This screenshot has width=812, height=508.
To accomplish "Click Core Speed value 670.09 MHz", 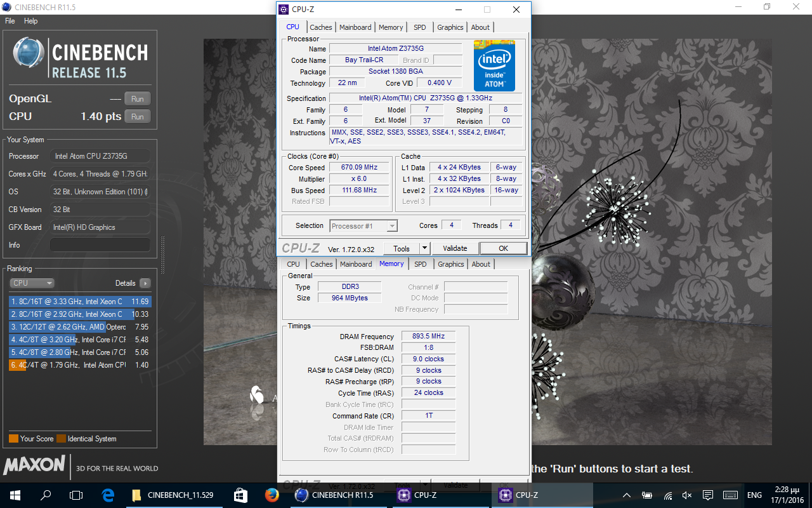I will [359, 168].
